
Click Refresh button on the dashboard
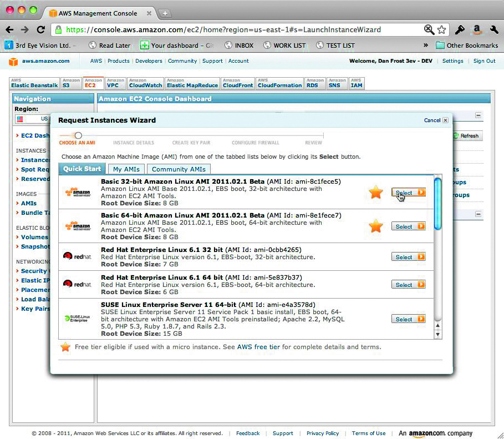[x=467, y=136]
